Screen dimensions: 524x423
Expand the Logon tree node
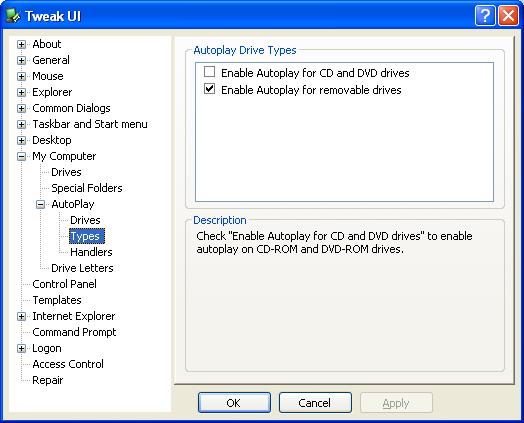tap(21, 348)
